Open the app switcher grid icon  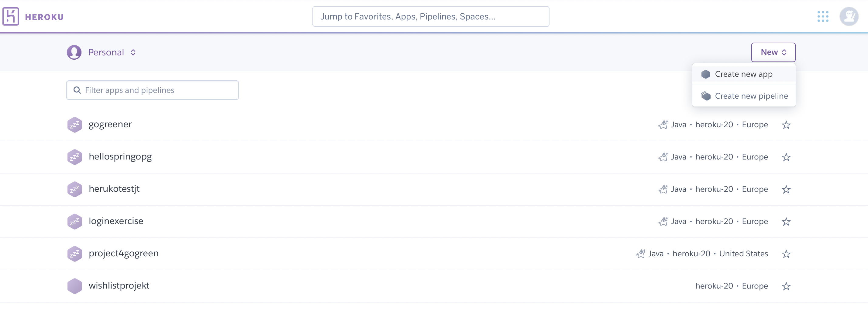click(822, 16)
